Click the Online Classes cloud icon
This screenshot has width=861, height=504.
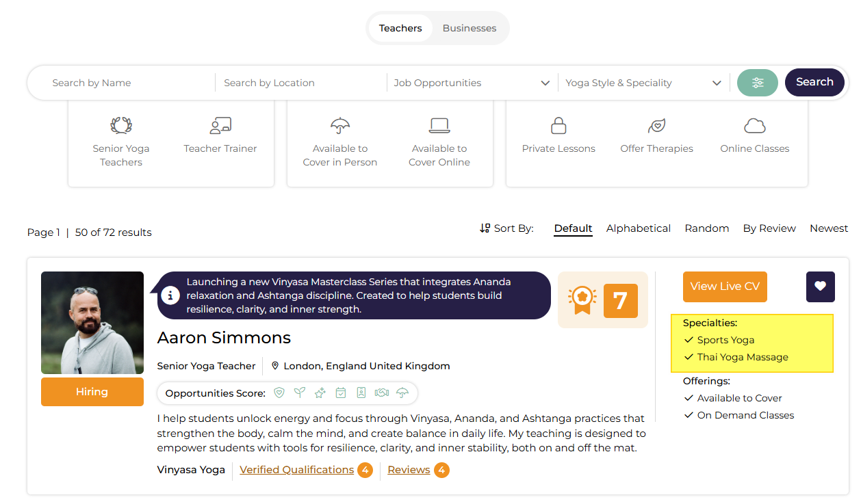755,126
